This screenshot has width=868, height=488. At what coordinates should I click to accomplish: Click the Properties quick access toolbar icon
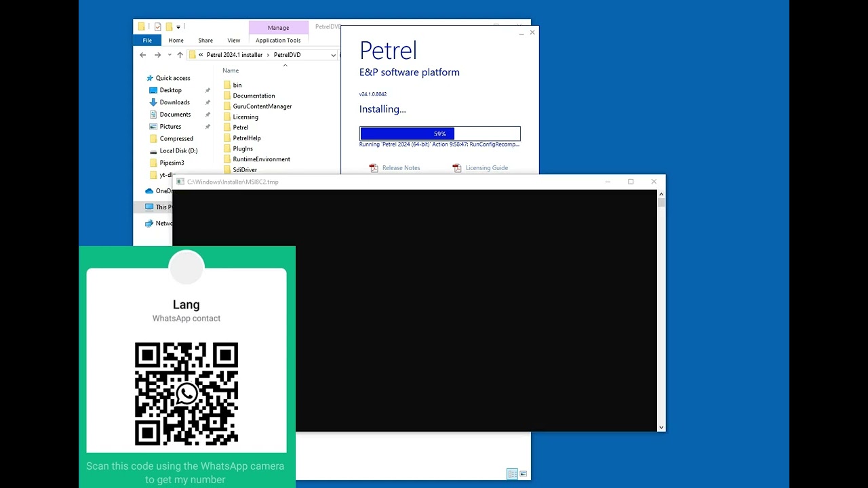pos(157,26)
